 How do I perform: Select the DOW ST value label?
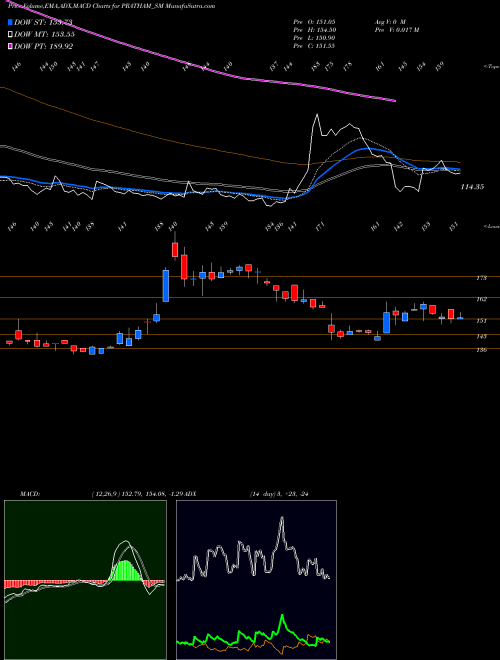43,22
